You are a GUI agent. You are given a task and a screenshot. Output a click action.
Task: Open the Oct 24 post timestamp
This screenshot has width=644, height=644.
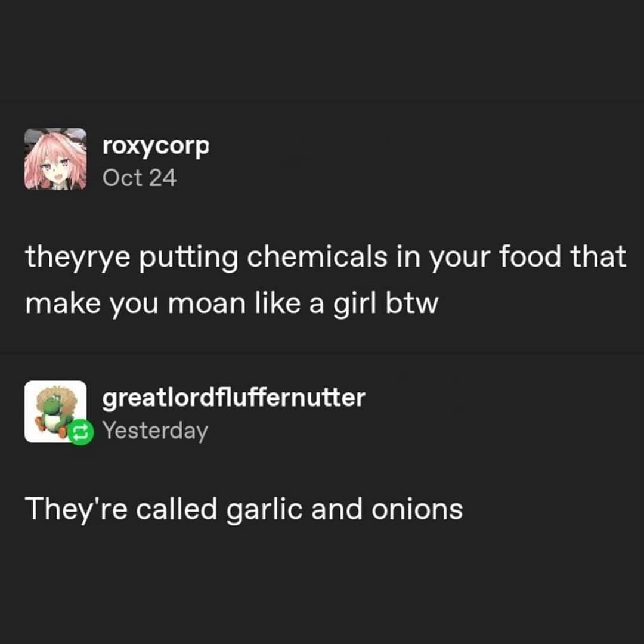coord(139,178)
